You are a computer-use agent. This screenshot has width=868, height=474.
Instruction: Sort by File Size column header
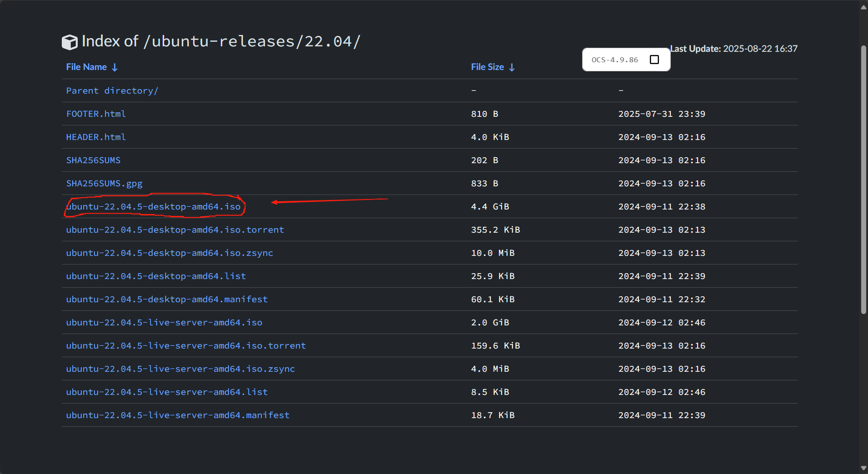coord(487,67)
